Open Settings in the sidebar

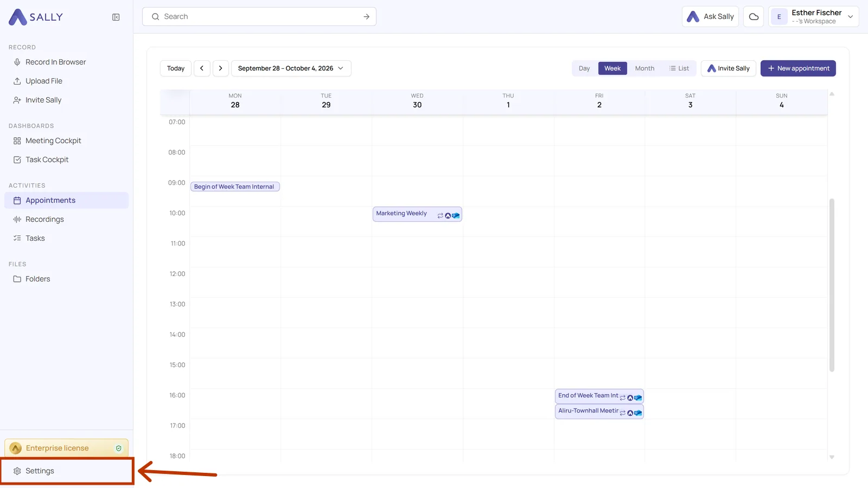tap(66, 471)
